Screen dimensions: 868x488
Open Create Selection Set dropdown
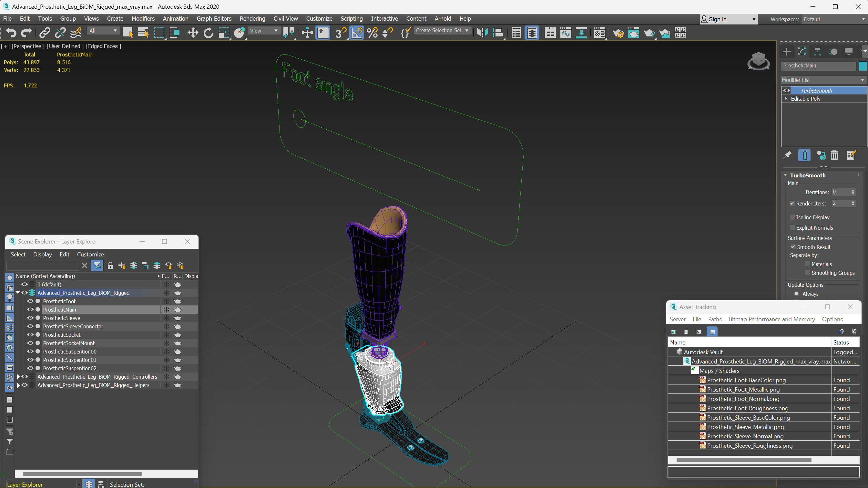[443, 31]
